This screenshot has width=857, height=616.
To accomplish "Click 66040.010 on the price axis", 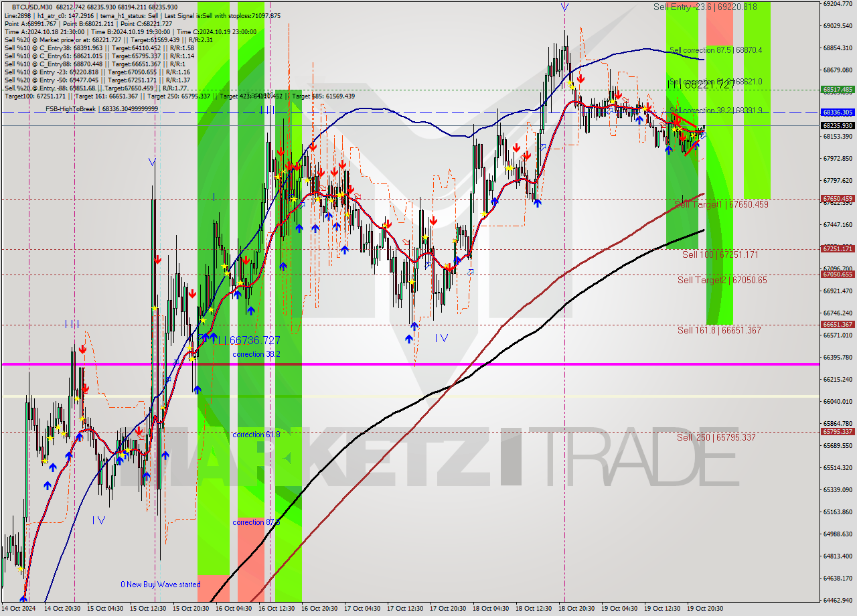I will pos(838,401).
